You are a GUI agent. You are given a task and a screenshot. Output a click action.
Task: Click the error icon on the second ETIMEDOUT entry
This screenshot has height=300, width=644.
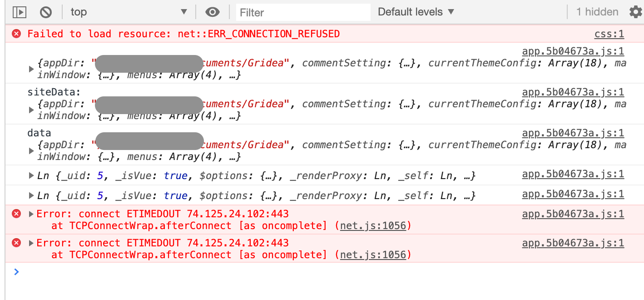(x=16, y=243)
